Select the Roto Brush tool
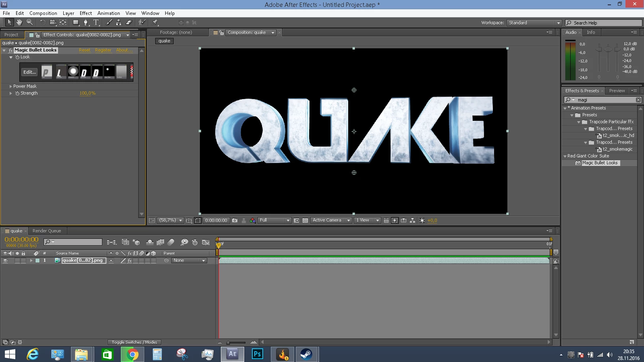The height and width of the screenshot is (362, 644). click(142, 23)
